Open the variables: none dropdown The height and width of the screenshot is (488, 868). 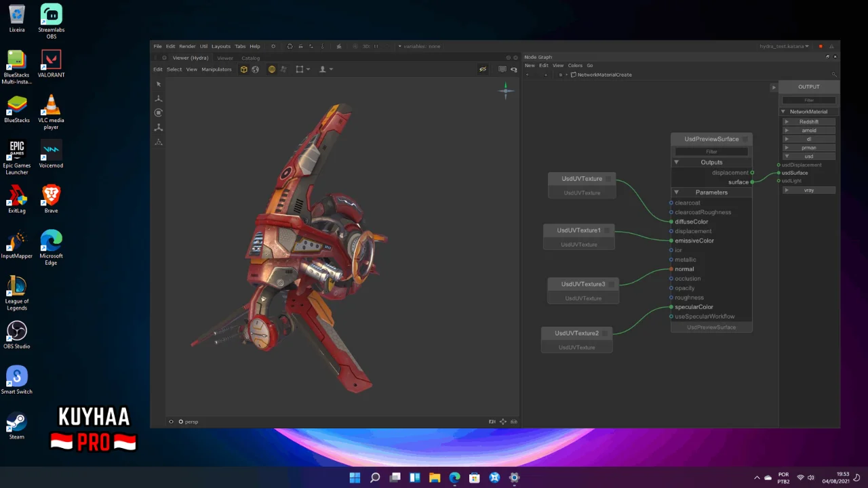[420, 46]
